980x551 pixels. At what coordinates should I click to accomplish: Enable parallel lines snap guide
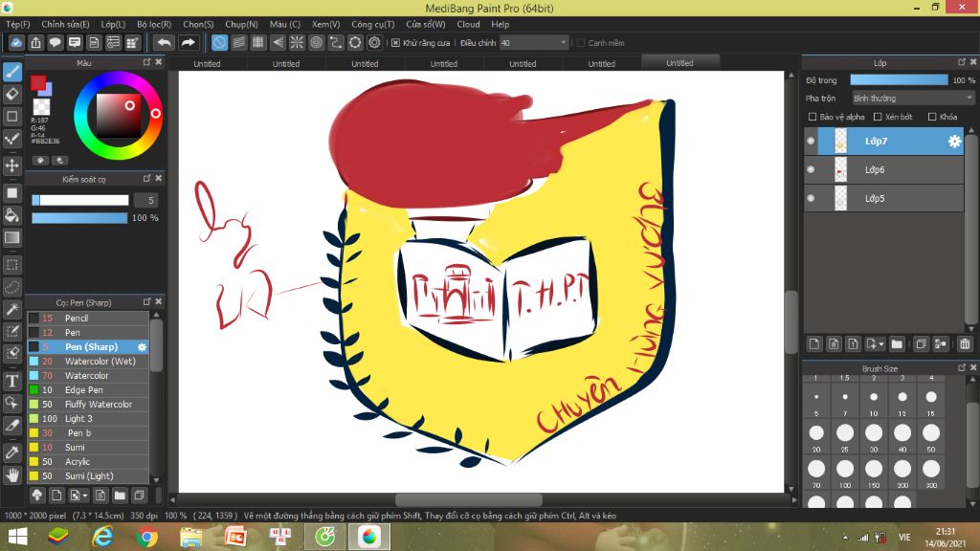(238, 42)
